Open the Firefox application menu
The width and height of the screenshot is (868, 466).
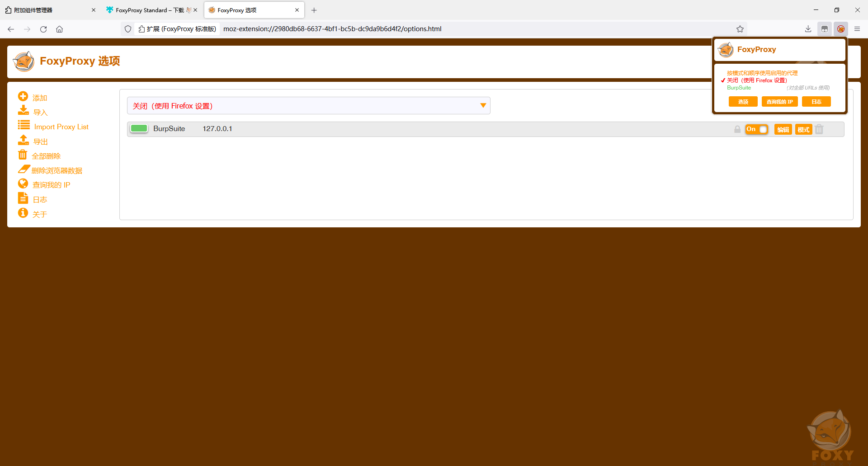point(857,29)
